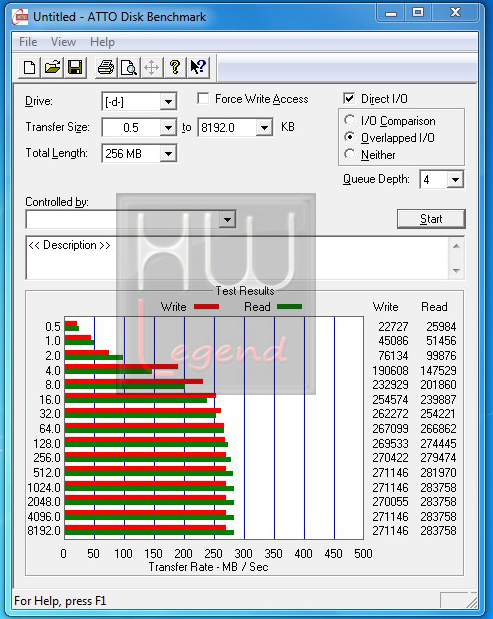The width and height of the screenshot is (493, 619).
Task: Choose the Neither radio option
Action: coord(349,154)
